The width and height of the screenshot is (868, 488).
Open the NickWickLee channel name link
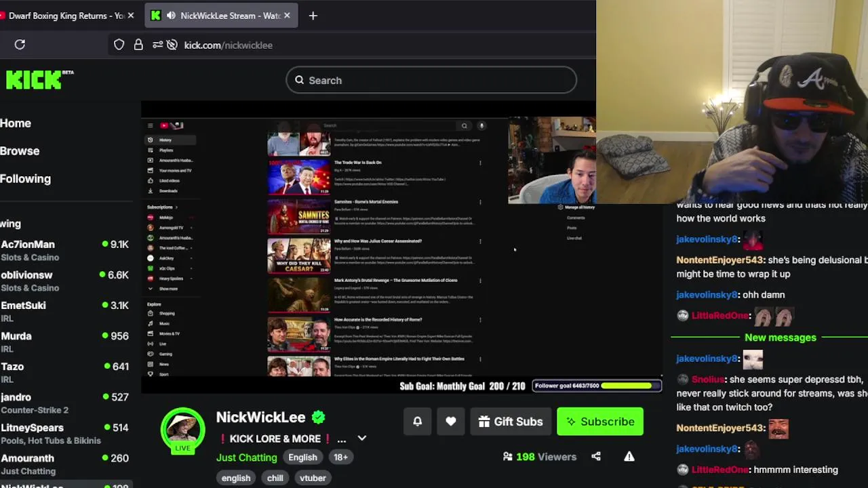coord(260,418)
